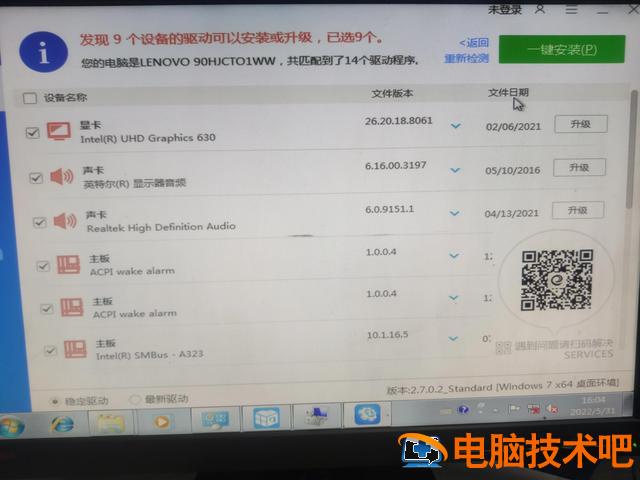This screenshot has width=640, height=480.
Task: Click the volume muted tray icon
Action: [x=552, y=408]
